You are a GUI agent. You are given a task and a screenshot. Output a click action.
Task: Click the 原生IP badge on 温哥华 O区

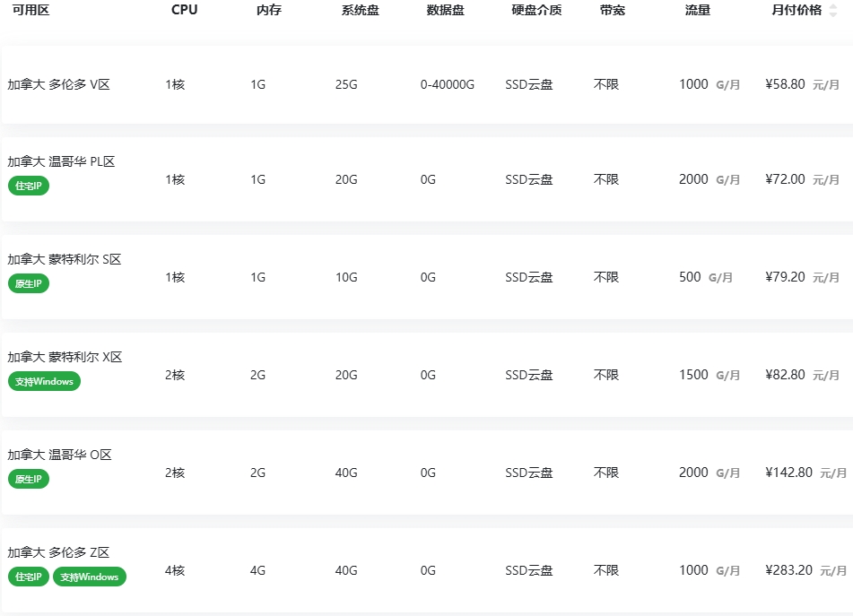pos(29,479)
